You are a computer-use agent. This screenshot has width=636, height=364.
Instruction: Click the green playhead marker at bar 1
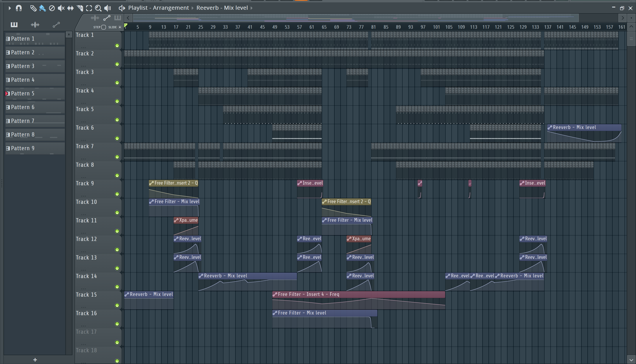click(126, 25)
